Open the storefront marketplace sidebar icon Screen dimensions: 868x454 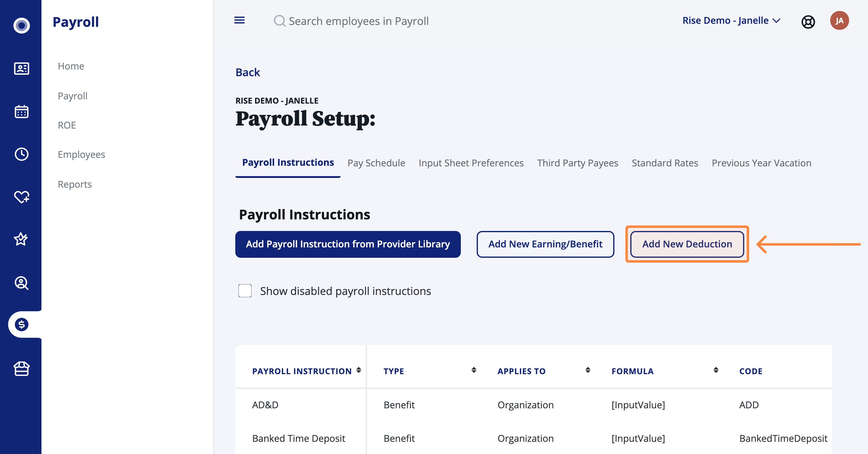(x=21, y=368)
